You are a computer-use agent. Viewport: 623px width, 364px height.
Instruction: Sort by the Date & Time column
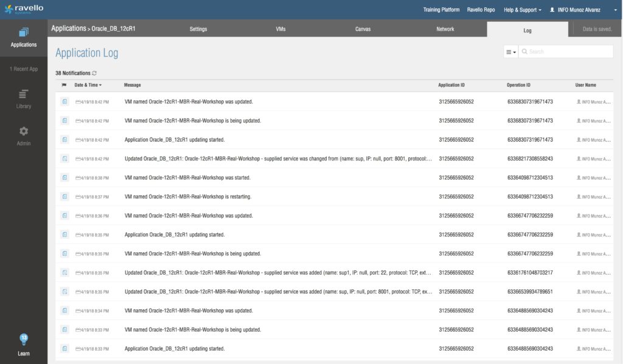tap(88, 85)
